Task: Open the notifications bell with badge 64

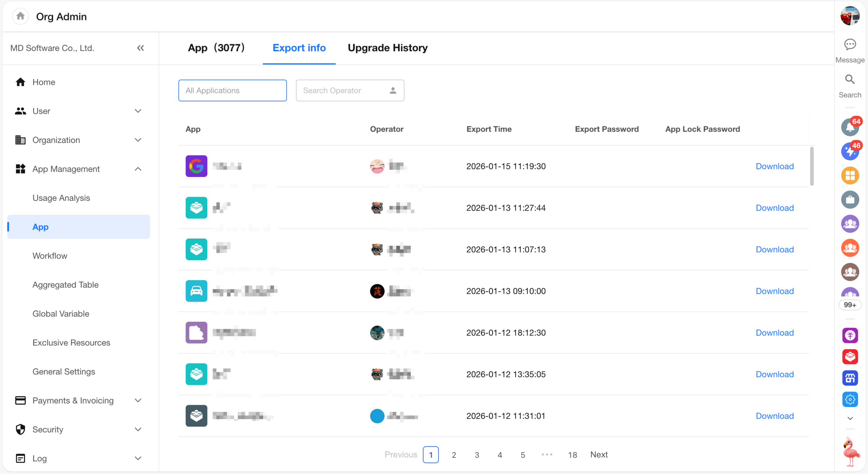Action: point(850,127)
